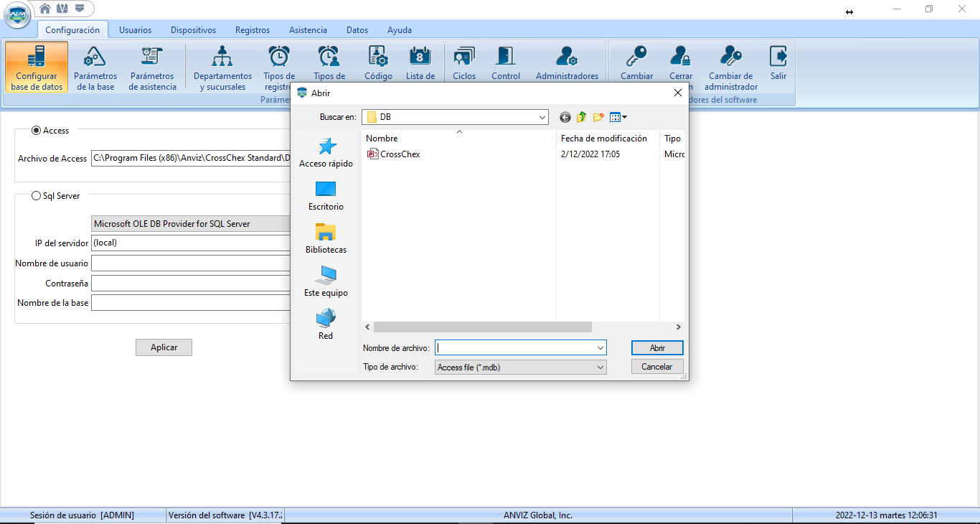Click the Salir exit icon

(x=778, y=56)
